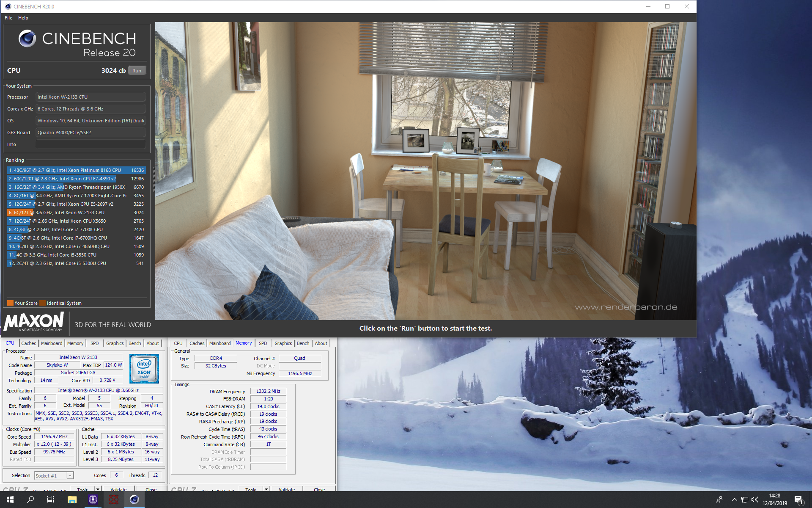Image resolution: width=812 pixels, height=508 pixels.
Task: Open the File menu in Cinebench
Action: (x=8, y=18)
